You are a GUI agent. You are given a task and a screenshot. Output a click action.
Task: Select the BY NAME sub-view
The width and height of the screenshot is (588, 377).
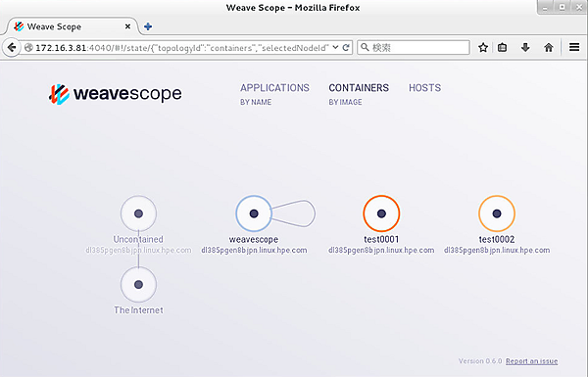[x=256, y=102]
